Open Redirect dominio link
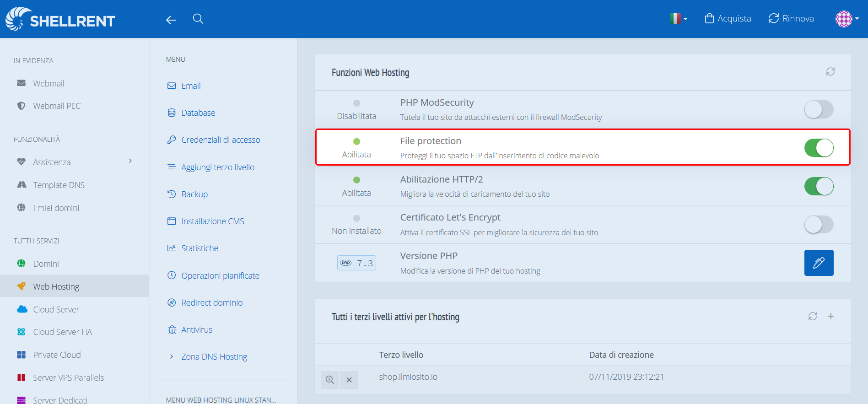The image size is (868, 404). click(212, 302)
